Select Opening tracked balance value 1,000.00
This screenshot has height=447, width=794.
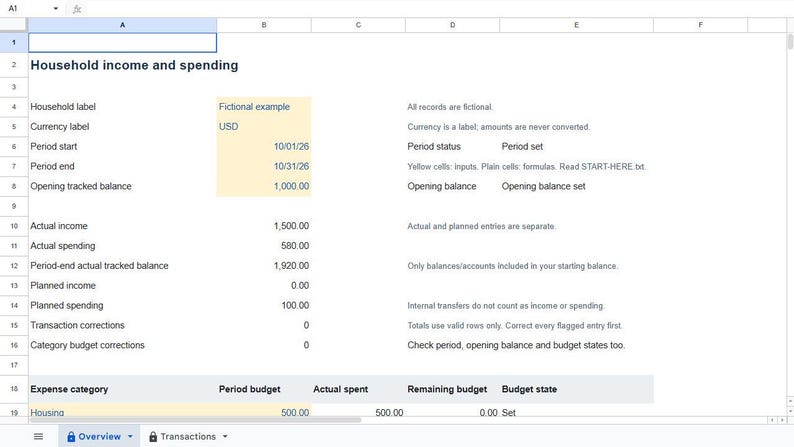point(264,186)
